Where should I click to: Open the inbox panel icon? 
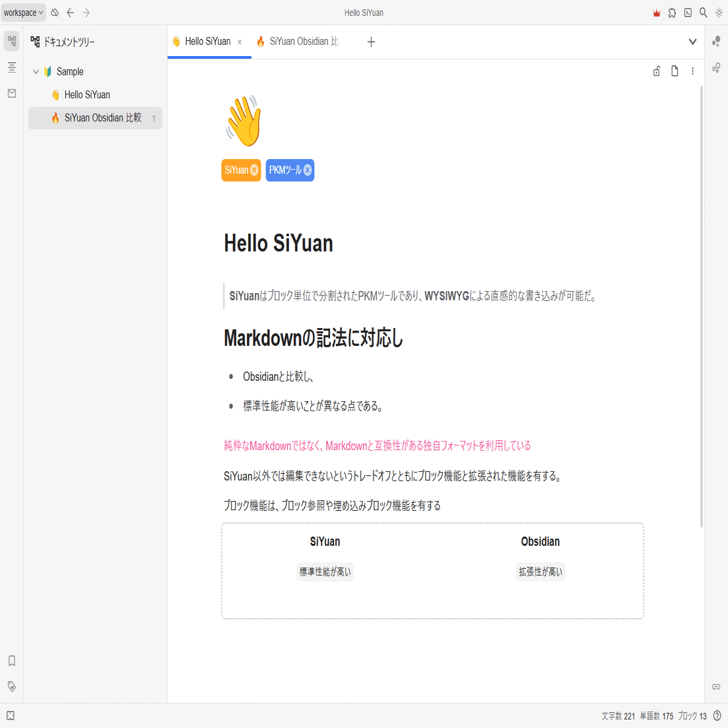pyautogui.click(x=12, y=93)
